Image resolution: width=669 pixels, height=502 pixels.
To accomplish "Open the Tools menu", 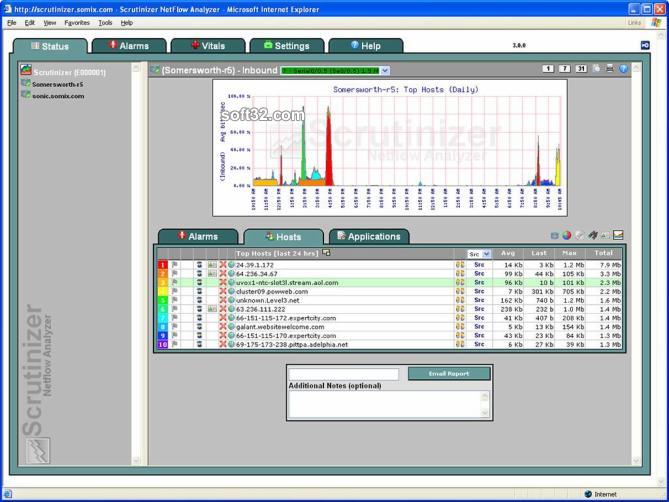I will (x=105, y=23).
